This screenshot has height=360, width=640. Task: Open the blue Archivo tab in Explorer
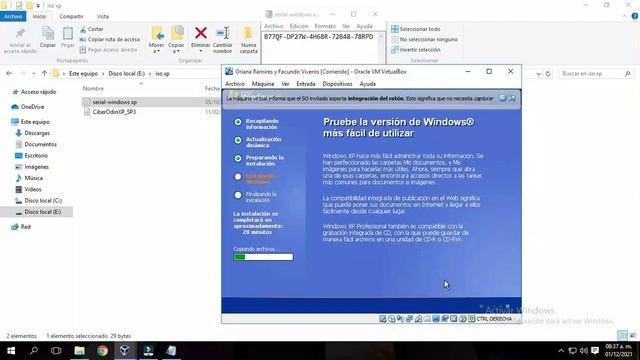13,16
